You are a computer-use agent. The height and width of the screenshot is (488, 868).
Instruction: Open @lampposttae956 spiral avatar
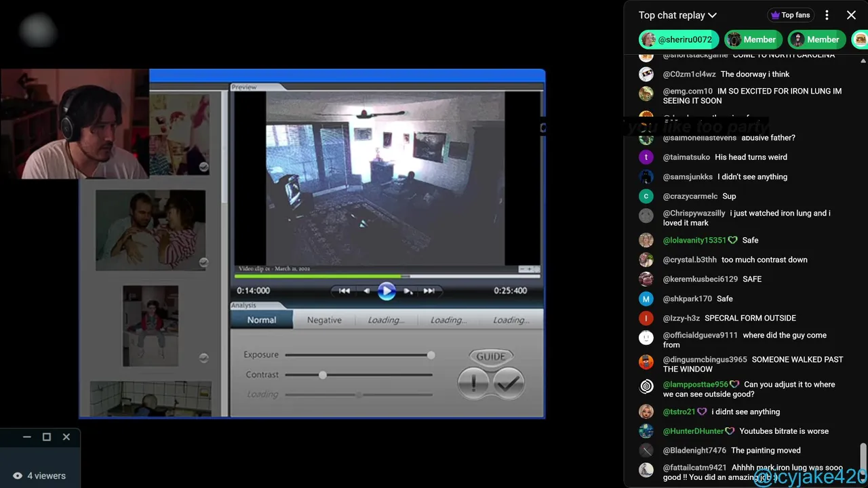[x=646, y=387]
